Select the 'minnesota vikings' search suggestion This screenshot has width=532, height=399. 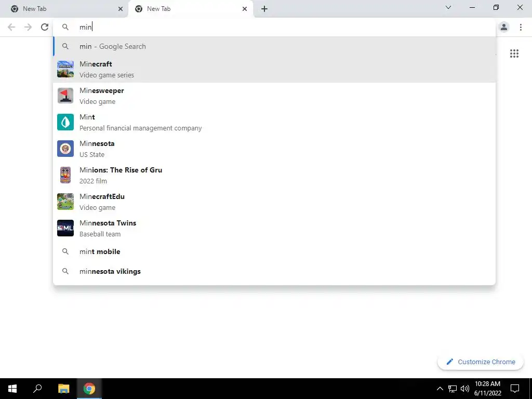click(274, 271)
